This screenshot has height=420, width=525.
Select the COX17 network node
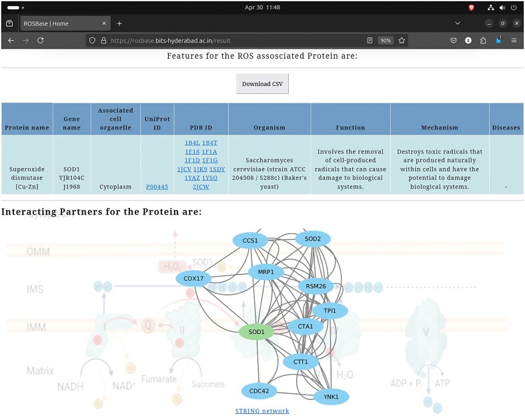(x=193, y=279)
